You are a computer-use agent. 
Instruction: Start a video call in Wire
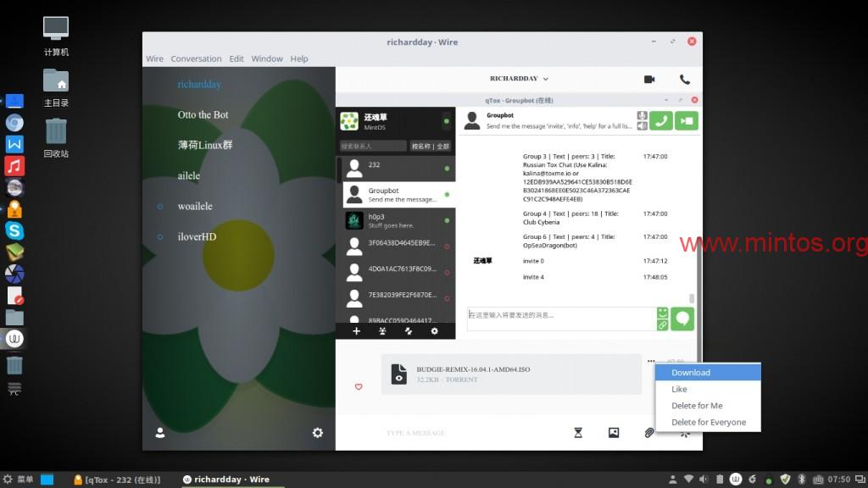pyautogui.click(x=649, y=79)
